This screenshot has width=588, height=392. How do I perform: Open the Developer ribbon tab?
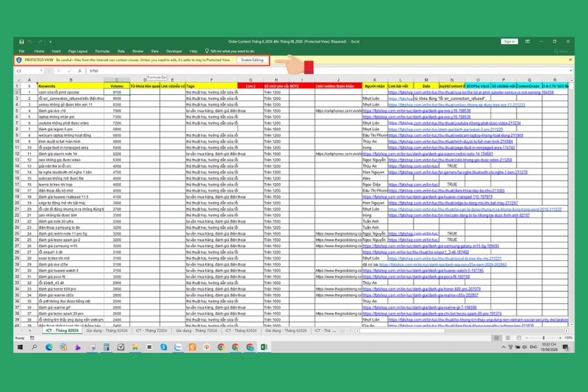[174, 51]
